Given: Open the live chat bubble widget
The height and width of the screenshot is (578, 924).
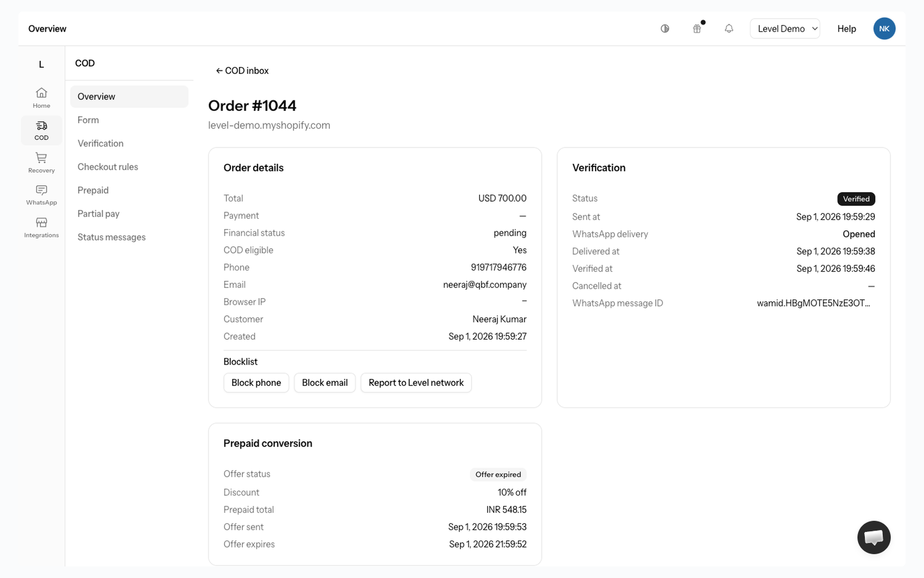Looking at the screenshot, I should tap(874, 537).
